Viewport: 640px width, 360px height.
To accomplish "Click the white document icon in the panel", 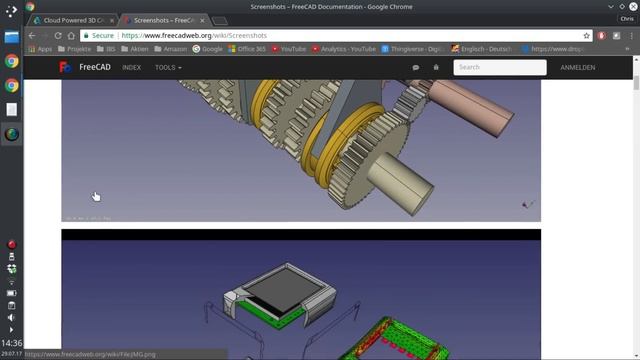I will 11,109.
